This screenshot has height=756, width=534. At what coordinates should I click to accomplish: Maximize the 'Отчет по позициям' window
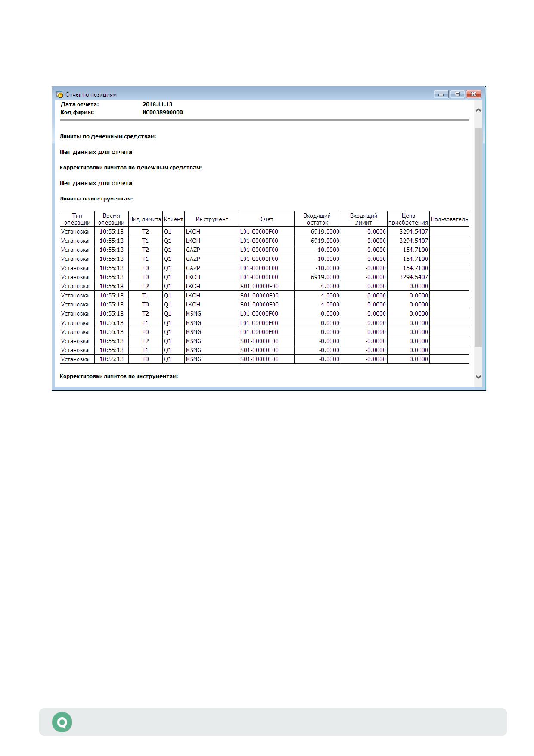click(x=457, y=94)
